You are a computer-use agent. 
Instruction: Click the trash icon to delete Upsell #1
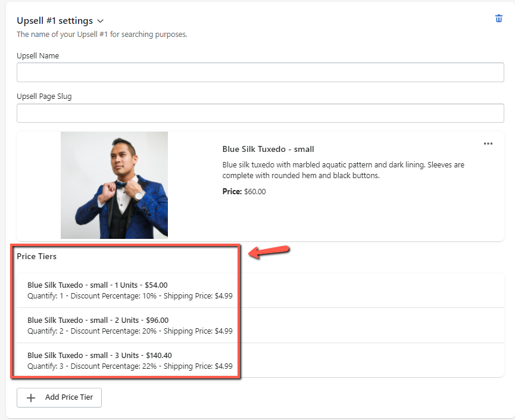[x=499, y=18]
